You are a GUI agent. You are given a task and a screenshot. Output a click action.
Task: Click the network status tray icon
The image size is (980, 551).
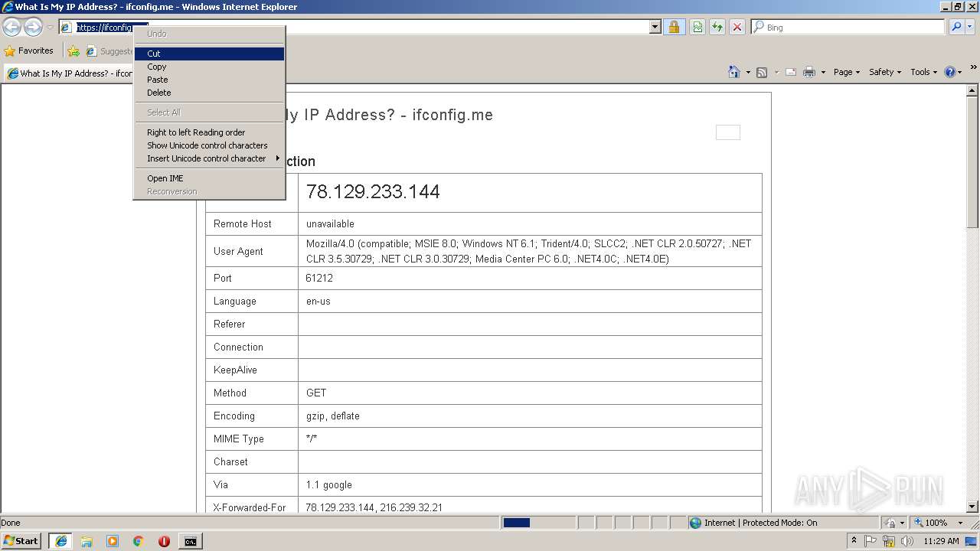tap(889, 541)
